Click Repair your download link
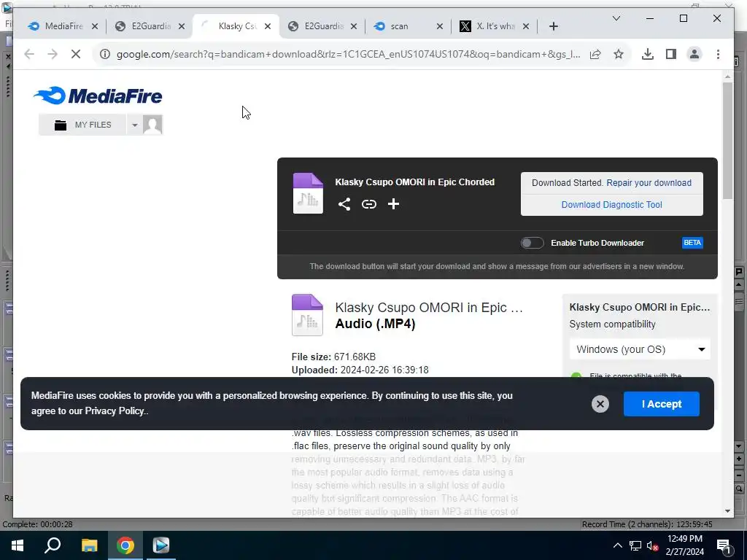747x560 pixels. coord(649,183)
